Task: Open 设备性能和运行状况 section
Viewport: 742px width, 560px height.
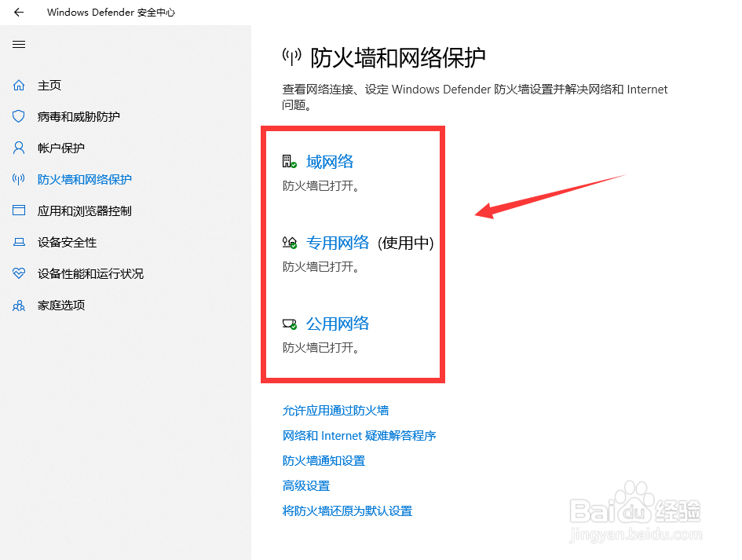Action: click(x=90, y=273)
